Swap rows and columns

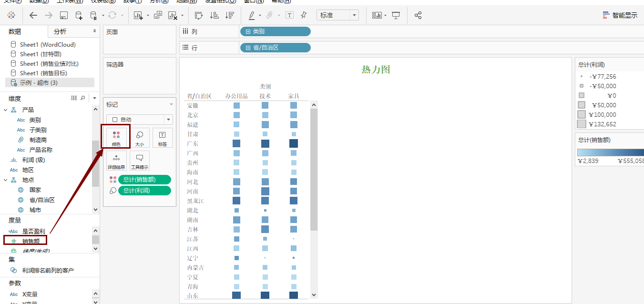pyautogui.click(x=199, y=15)
